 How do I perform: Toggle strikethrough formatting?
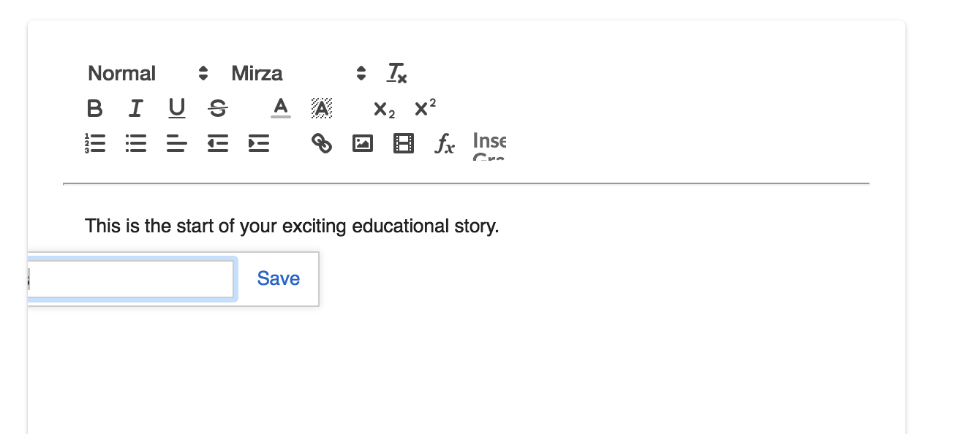[x=218, y=109]
